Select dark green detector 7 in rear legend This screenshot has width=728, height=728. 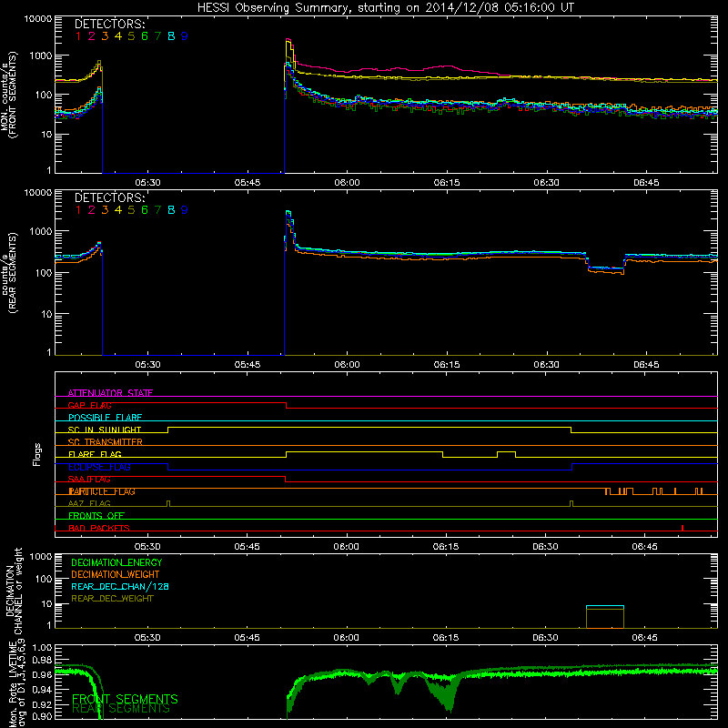click(x=157, y=210)
